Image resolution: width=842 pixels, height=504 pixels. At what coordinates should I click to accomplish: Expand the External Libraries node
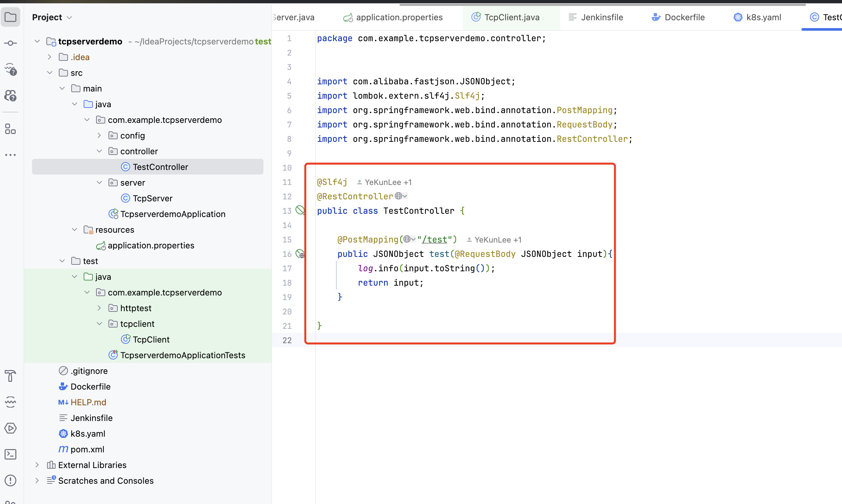click(37, 464)
